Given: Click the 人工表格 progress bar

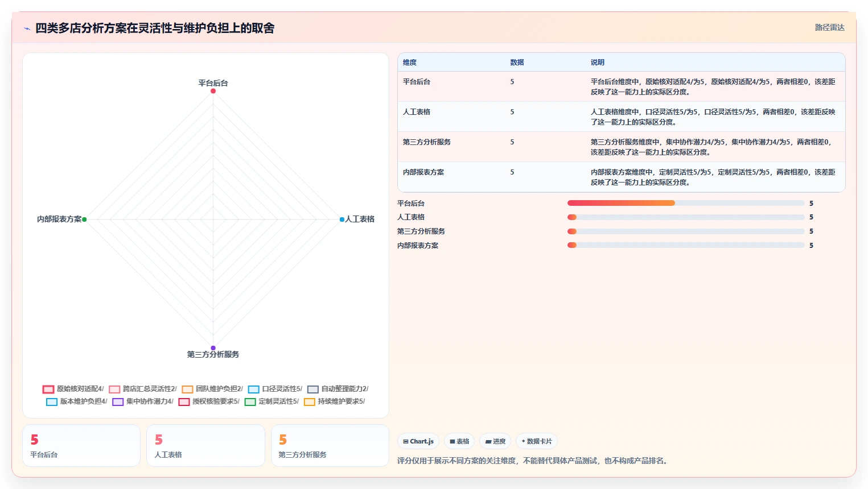Looking at the screenshot, I should pyautogui.click(x=686, y=217).
